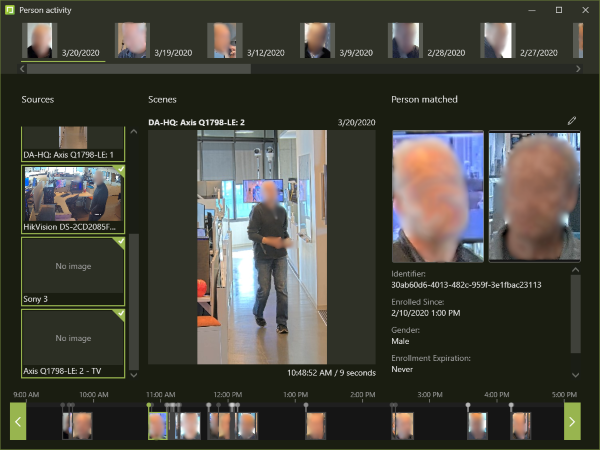Open the Axis Q1798-LE: 2 - TV source
This screenshot has width=600, height=450.
(73, 344)
